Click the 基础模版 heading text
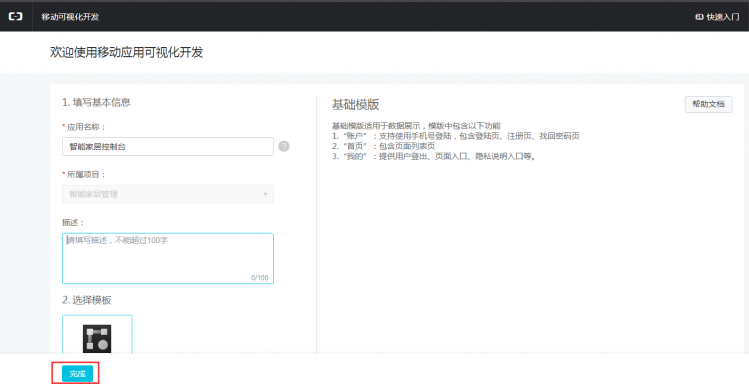 coord(355,105)
